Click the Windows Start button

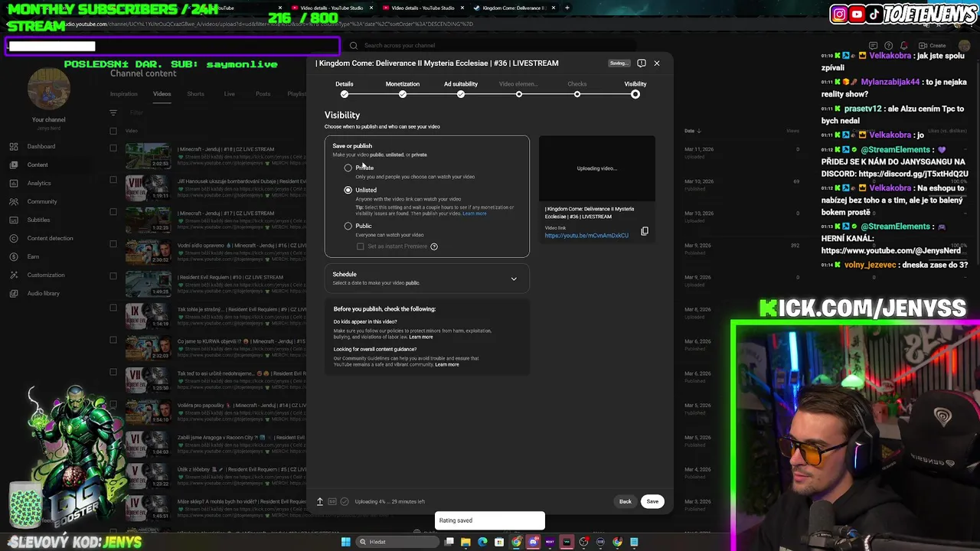point(345,542)
